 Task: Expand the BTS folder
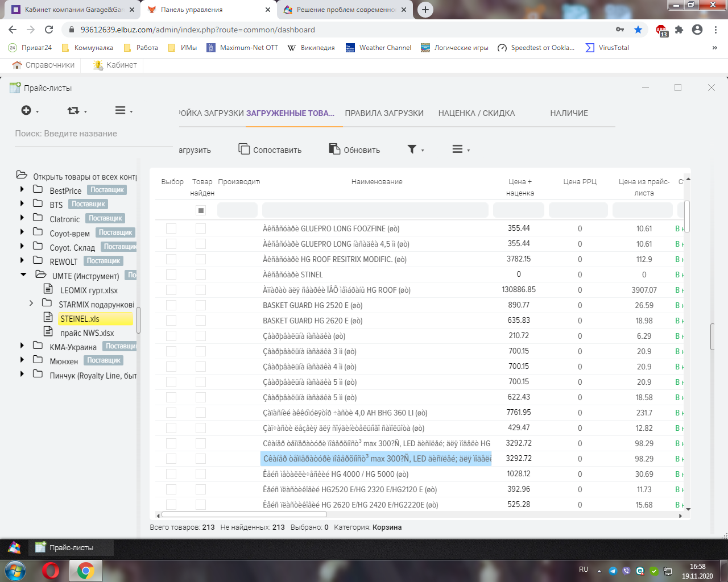coord(22,203)
